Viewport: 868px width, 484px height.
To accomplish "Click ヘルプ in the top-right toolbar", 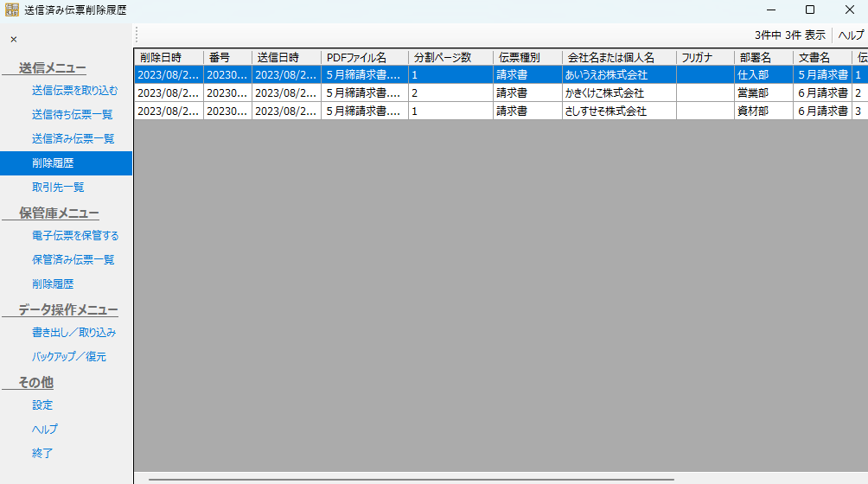I will point(851,35).
